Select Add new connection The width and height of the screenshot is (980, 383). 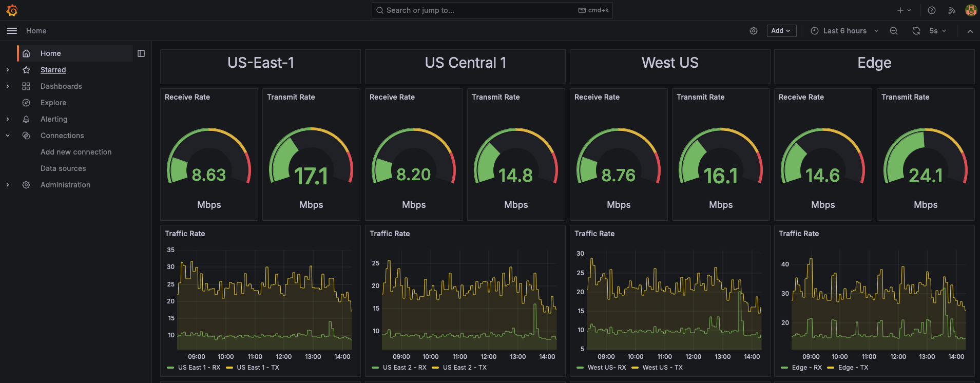[x=76, y=152]
